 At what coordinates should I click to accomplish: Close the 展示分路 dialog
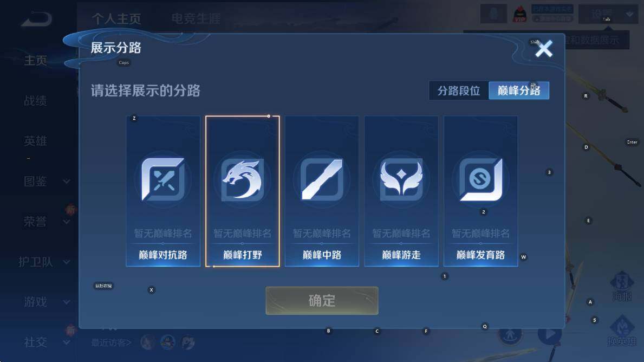coord(544,49)
